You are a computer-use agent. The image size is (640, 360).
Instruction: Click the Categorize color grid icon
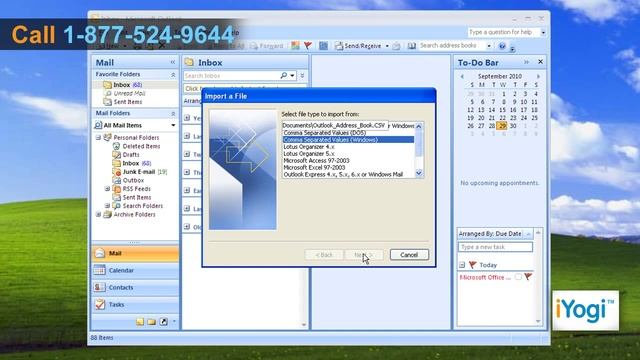[295, 46]
